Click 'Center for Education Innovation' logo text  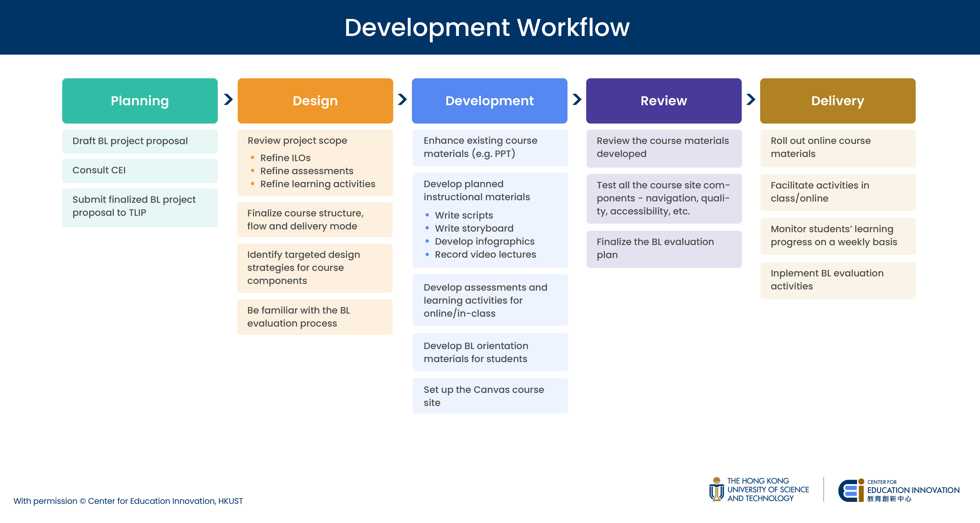[x=913, y=490]
